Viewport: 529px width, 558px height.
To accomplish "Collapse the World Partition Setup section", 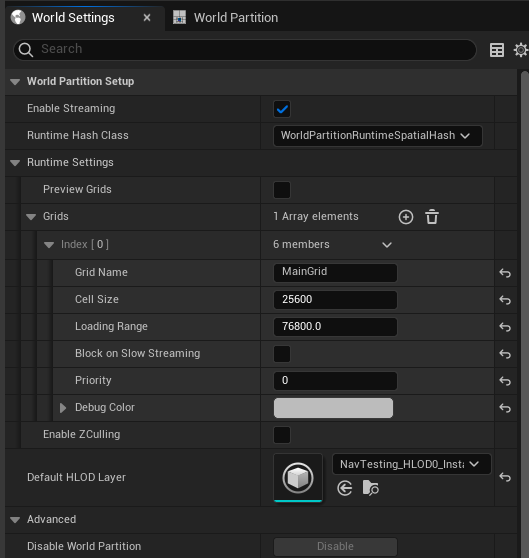I will 15,82.
